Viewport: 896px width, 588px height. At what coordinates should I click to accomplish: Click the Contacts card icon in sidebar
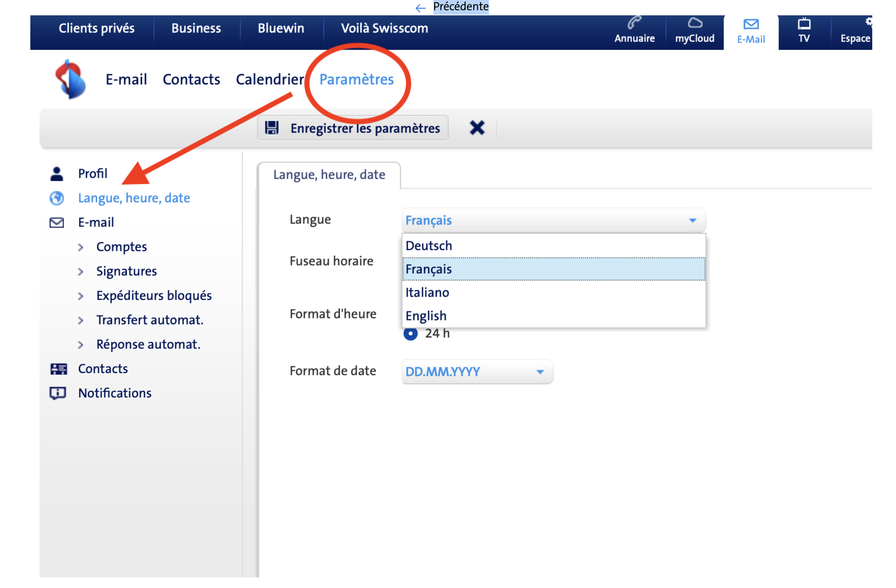pos(58,369)
